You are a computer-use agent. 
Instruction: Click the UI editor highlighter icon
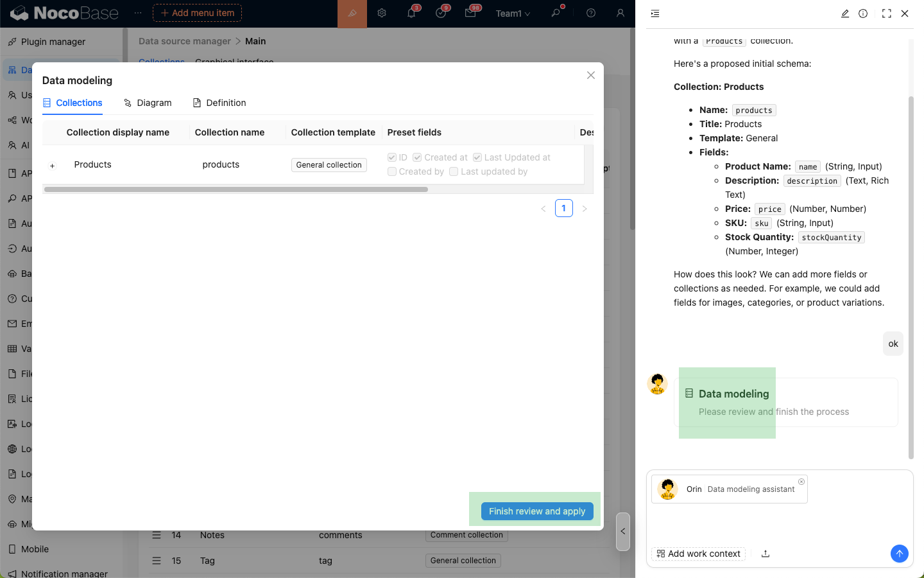coord(352,13)
